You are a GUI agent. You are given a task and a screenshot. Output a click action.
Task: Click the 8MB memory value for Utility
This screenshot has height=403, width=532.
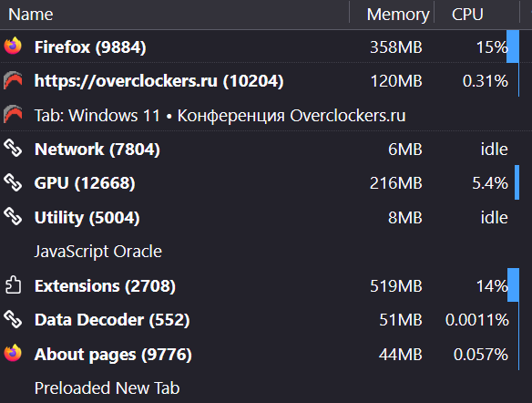[x=405, y=218]
